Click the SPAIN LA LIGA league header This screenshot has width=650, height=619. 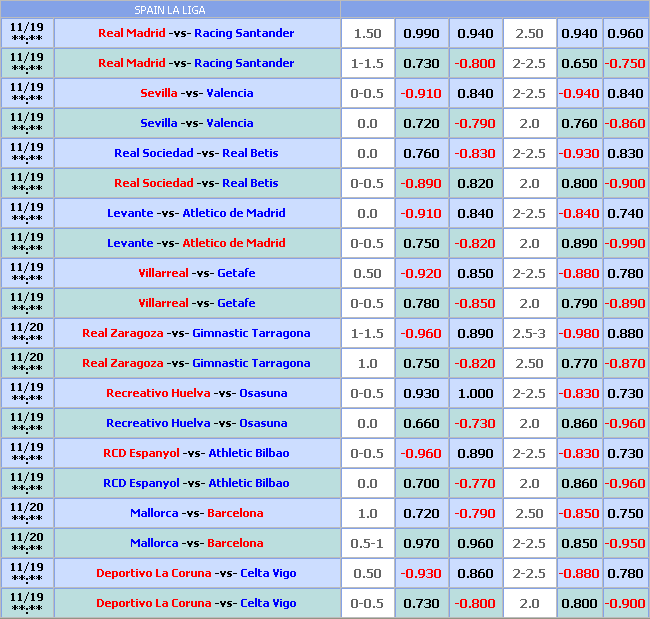click(171, 10)
